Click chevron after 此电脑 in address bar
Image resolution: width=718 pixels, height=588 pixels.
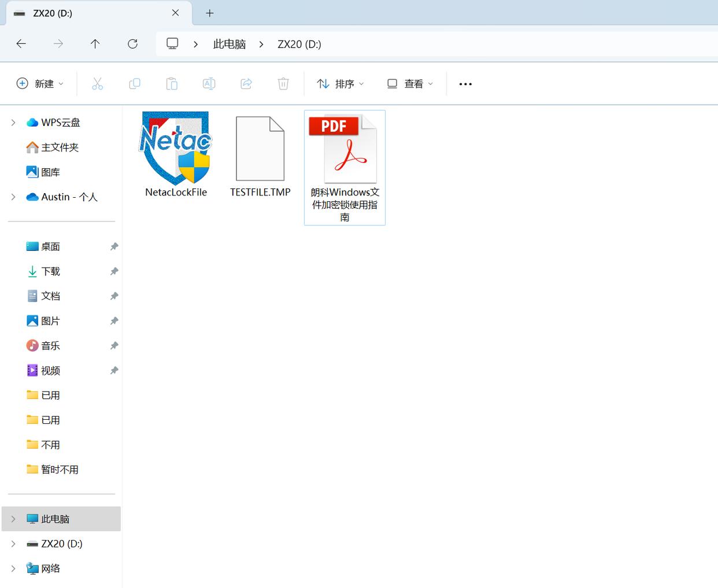point(261,44)
